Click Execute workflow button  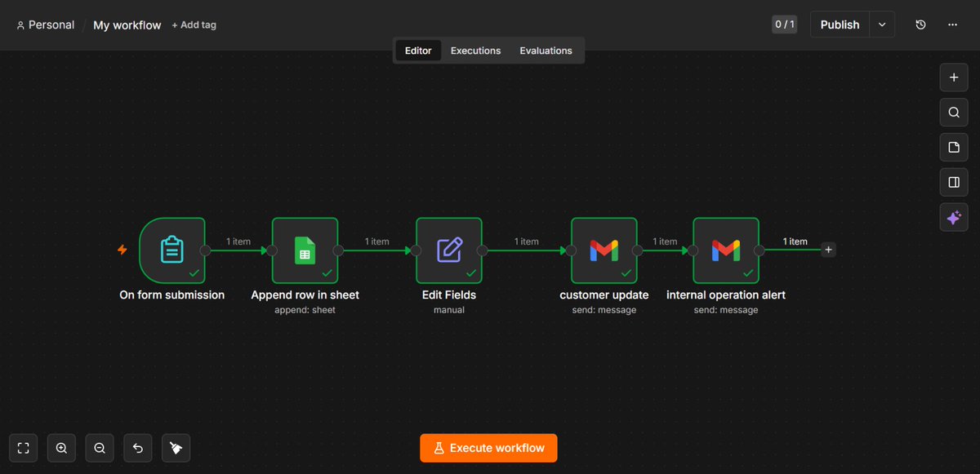pyautogui.click(x=488, y=448)
